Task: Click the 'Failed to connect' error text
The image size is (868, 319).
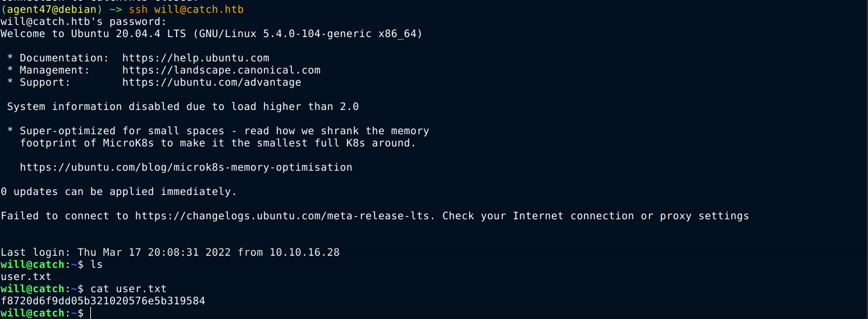Action: (x=58, y=216)
